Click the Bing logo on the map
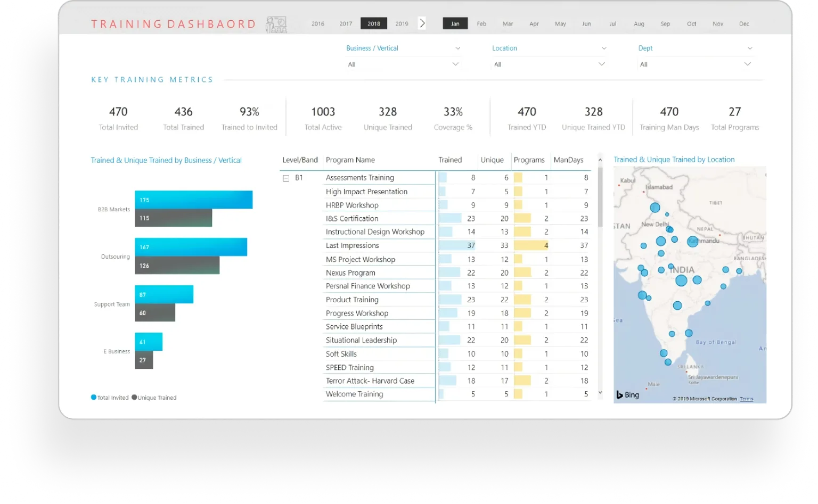818x504 pixels. click(x=628, y=395)
